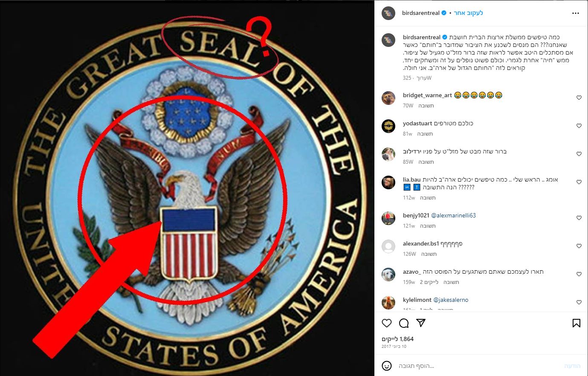Open bridget_warne_art's profile picture

388,98
